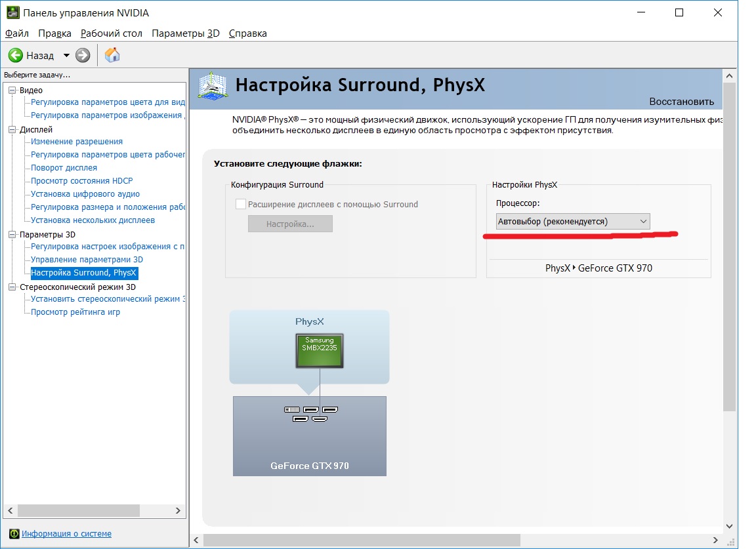Click the Surround PhysX header icon
Screen dimensions: 756x549
point(213,86)
